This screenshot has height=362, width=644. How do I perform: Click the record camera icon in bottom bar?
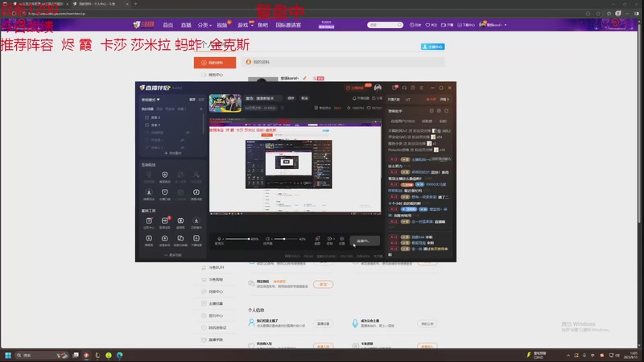[x=329, y=240]
